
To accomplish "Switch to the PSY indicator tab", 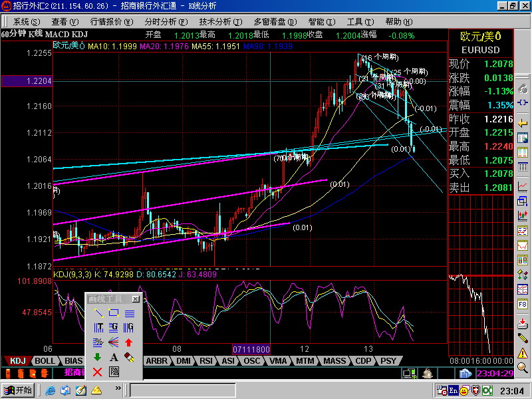I will pyautogui.click(x=388, y=360).
